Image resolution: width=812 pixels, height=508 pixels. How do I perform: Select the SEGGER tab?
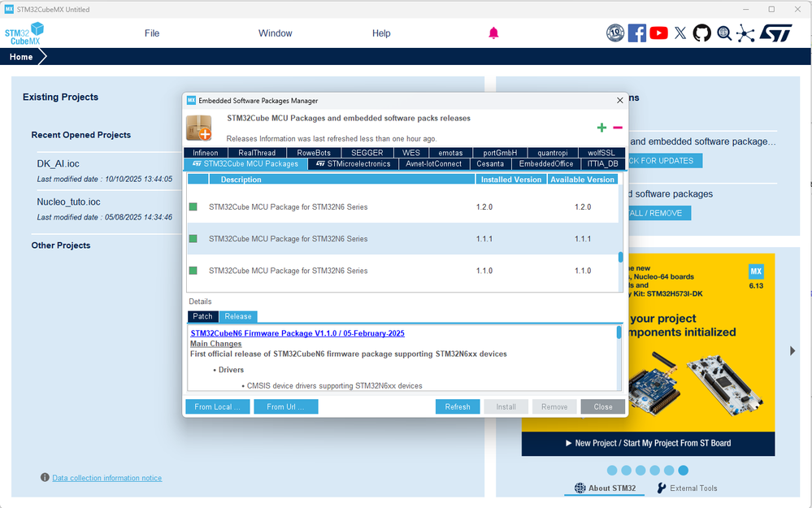[x=367, y=153]
